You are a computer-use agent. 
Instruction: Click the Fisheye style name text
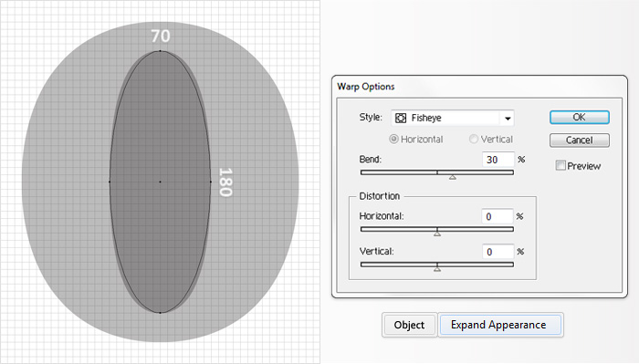(x=426, y=118)
